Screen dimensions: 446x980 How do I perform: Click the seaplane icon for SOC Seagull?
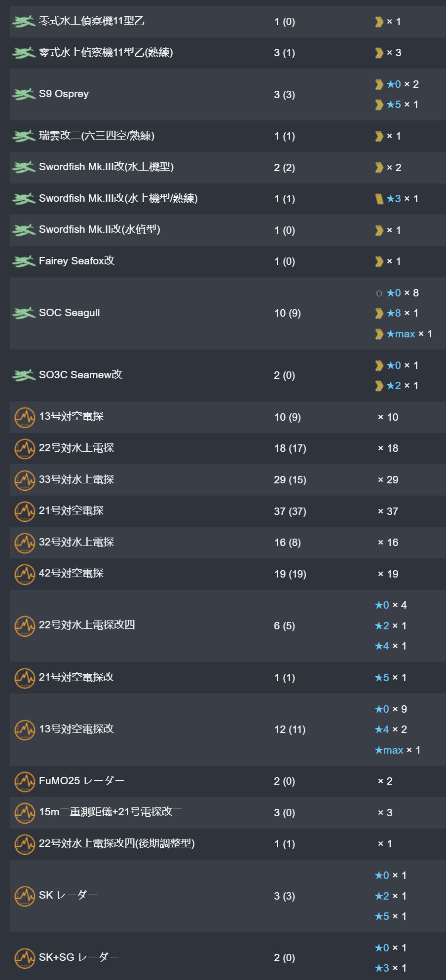tap(24, 313)
